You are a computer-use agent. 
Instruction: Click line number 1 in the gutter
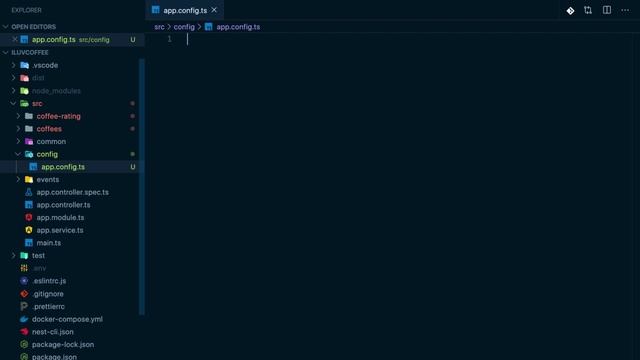tap(169, 39)
